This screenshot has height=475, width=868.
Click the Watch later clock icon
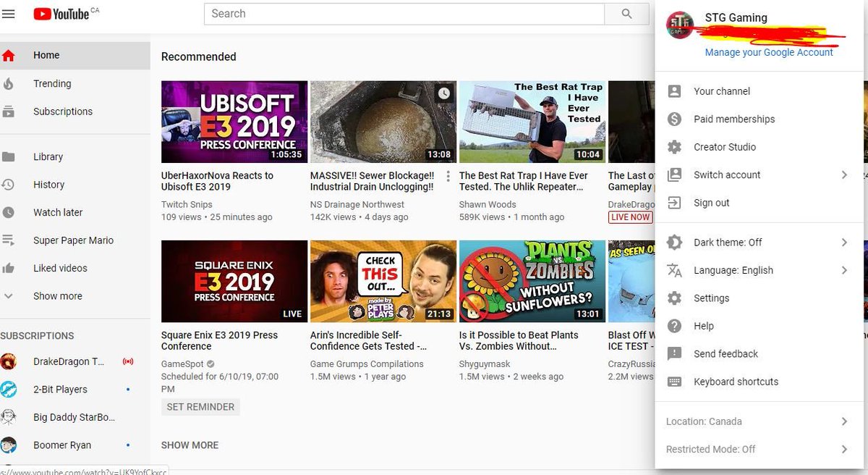(8, 212)
